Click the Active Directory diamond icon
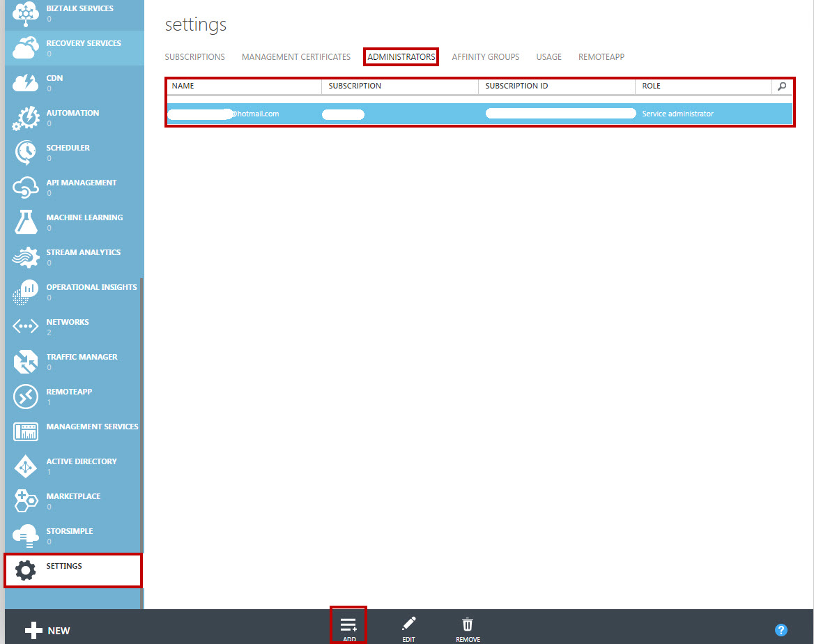 [25, 466]
